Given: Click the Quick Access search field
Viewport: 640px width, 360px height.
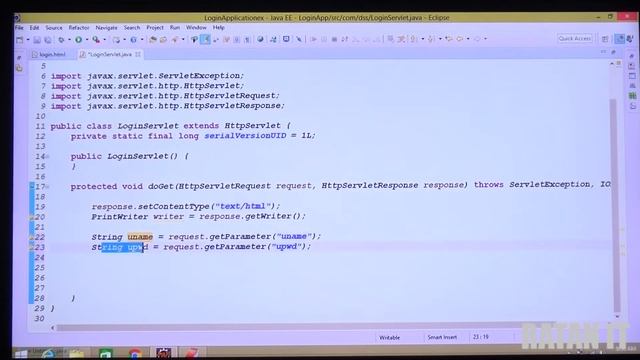Looking at the screenshot, I should [x=575, y=38].
